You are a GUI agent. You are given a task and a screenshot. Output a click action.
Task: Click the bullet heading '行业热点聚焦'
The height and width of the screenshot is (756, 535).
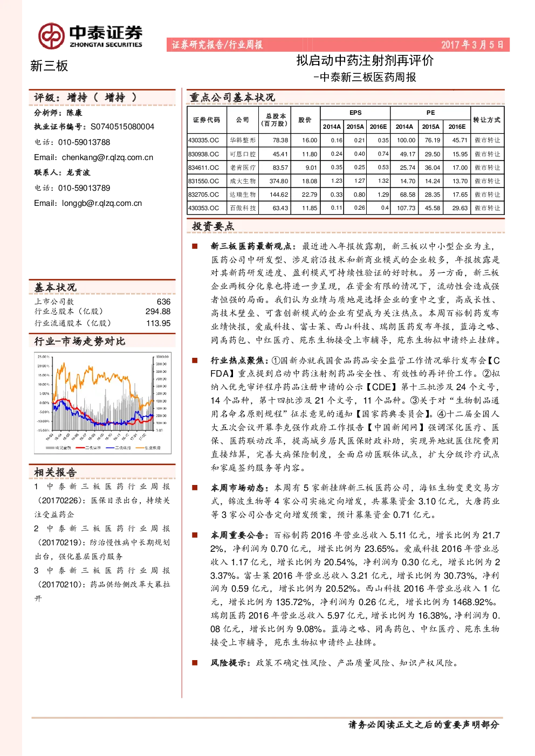click(238, 360)
